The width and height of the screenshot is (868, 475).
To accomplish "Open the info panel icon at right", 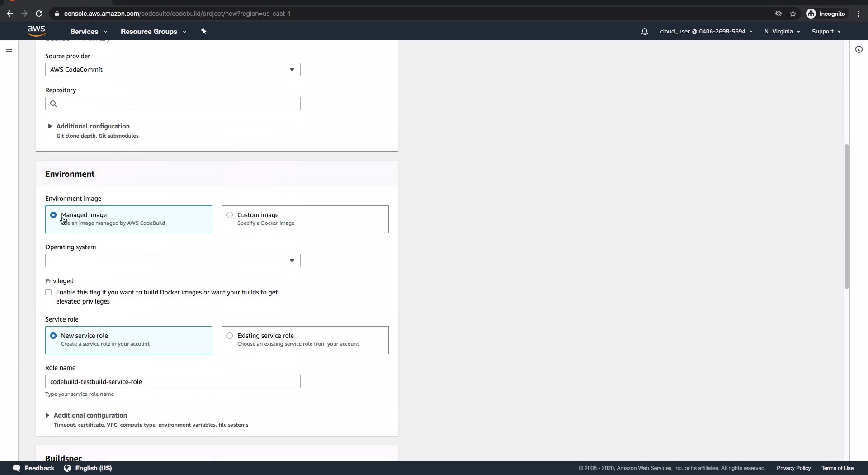I will tap(859, 49).
